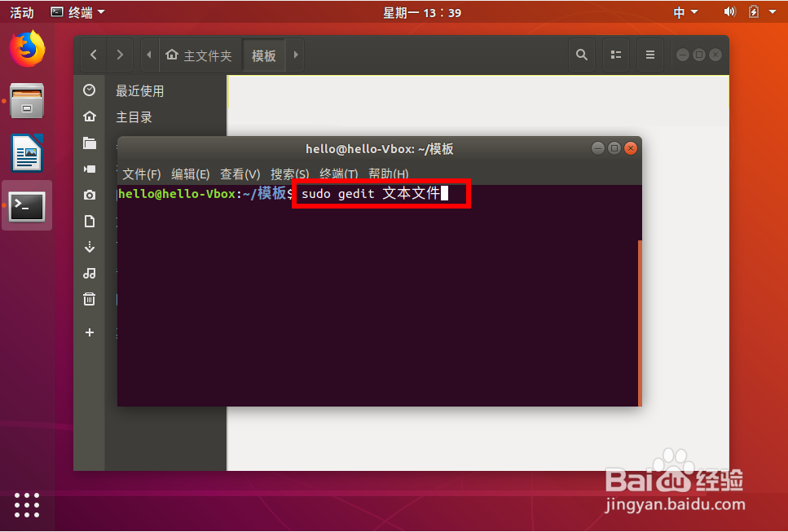
Task: Click Other Locations plus icon
Action: point(90,332)
